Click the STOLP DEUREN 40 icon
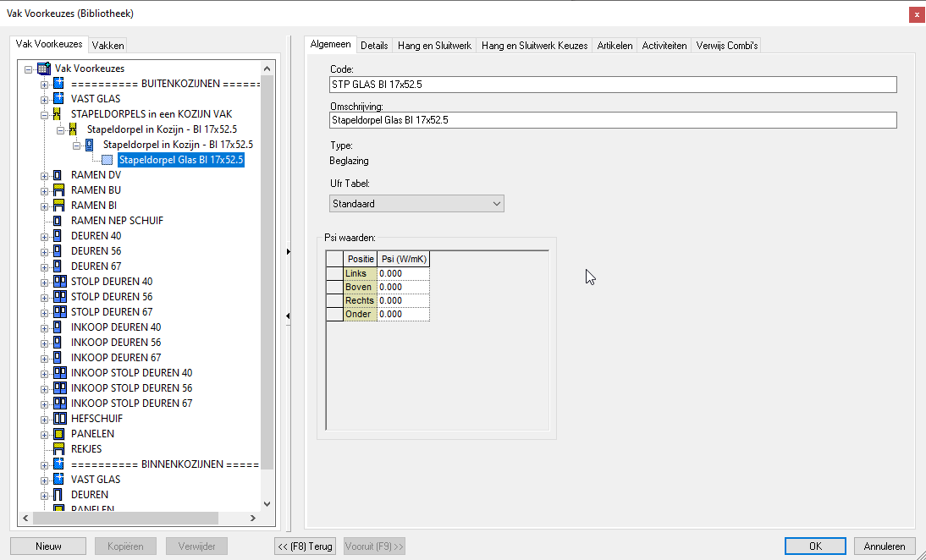Viewport: 926px width, 560px height. coord(59,282)
